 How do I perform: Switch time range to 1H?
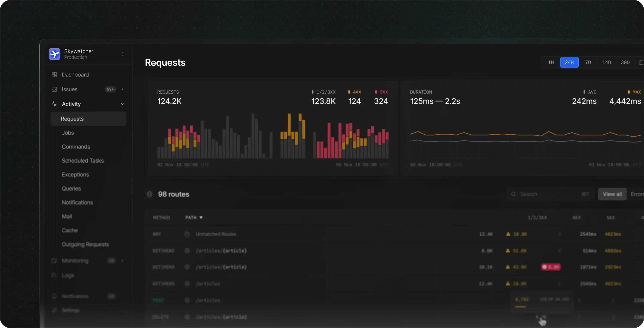[551, 63]
